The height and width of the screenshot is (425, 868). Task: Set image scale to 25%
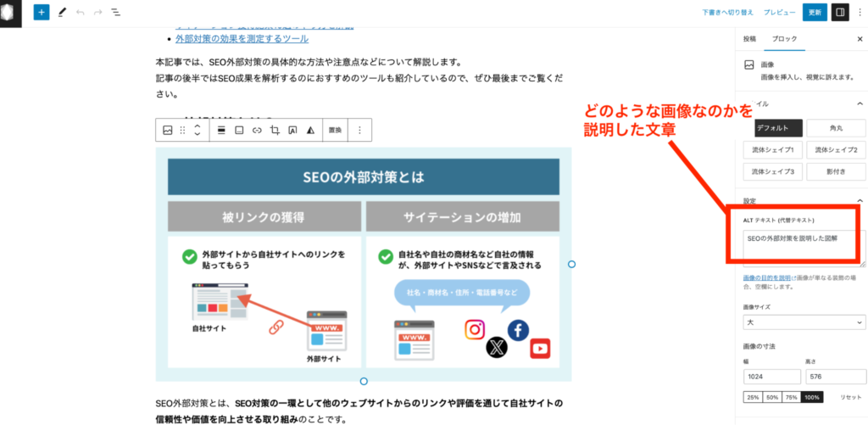(x=753, y=397)
